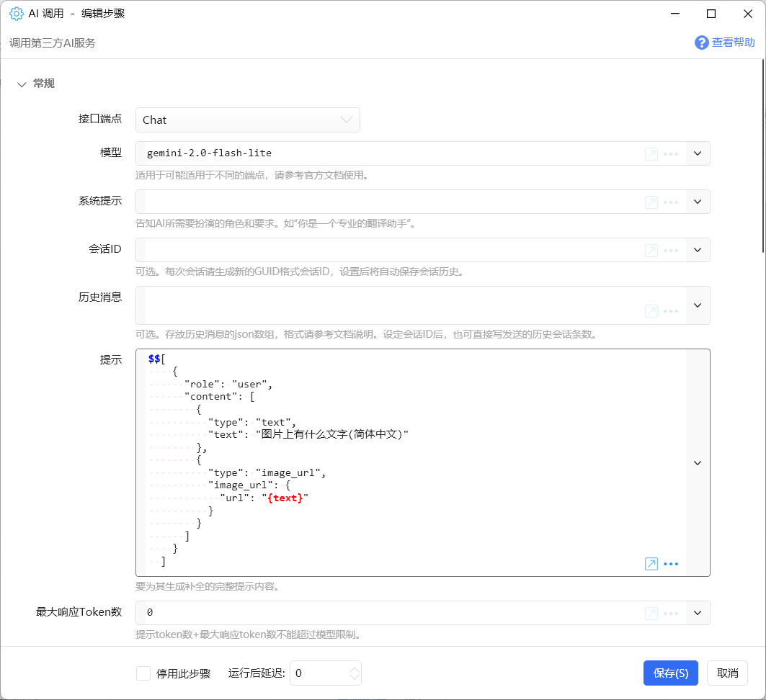Close the AI 调用 editing dialog
This screenshot has width=766, height=700.
[748, 14]
